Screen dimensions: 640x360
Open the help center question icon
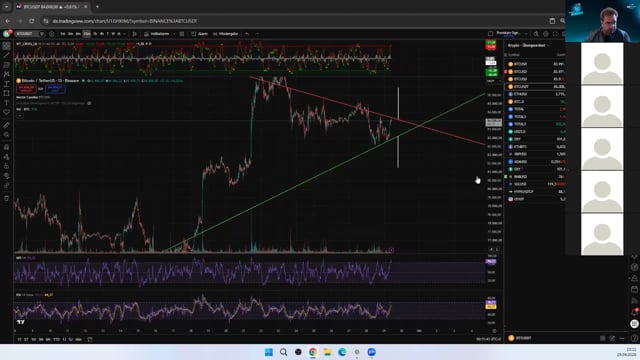[x=634, y=338]
